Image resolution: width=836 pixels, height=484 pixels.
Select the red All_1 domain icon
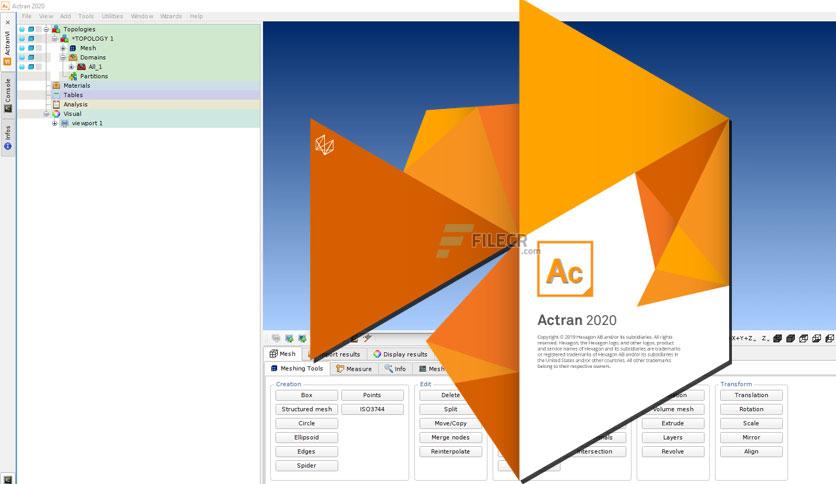[82, 67]
